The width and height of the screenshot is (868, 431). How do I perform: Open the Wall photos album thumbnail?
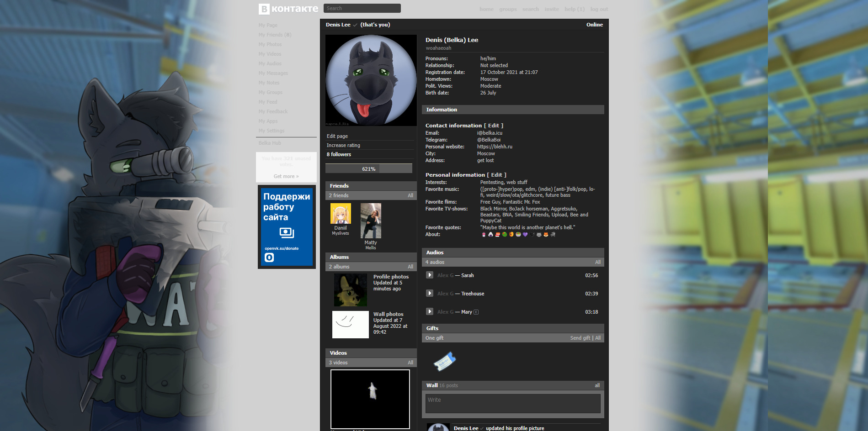coord(351,325)
